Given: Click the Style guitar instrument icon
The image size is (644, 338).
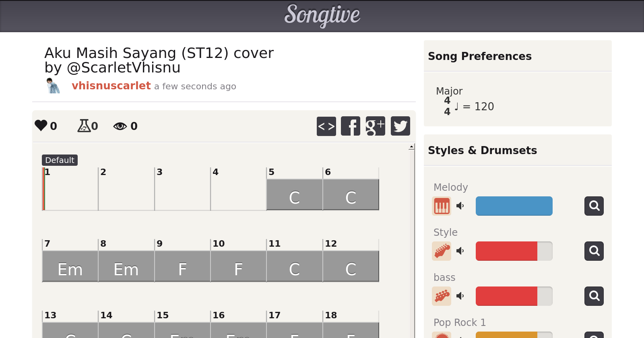Looking at the screenshot, I should point(442,251).
